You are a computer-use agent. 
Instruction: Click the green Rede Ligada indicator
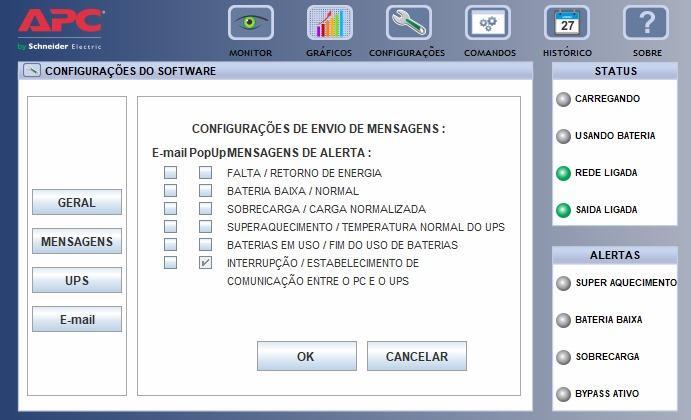(x=563, y=174)
